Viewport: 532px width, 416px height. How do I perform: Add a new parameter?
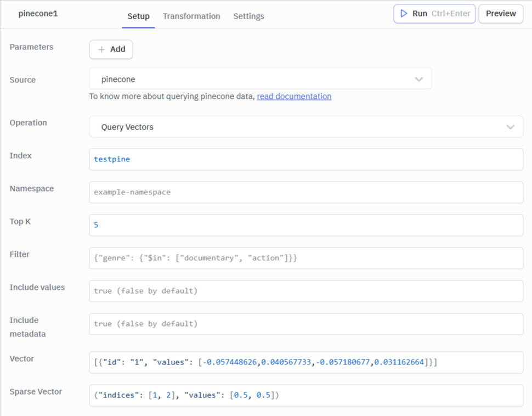point(111,49)
